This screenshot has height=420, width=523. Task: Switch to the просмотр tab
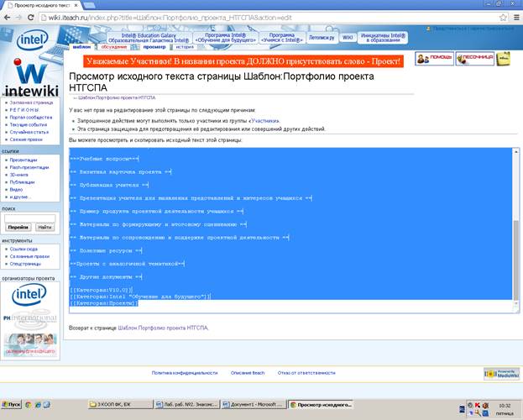click(154, 47)
